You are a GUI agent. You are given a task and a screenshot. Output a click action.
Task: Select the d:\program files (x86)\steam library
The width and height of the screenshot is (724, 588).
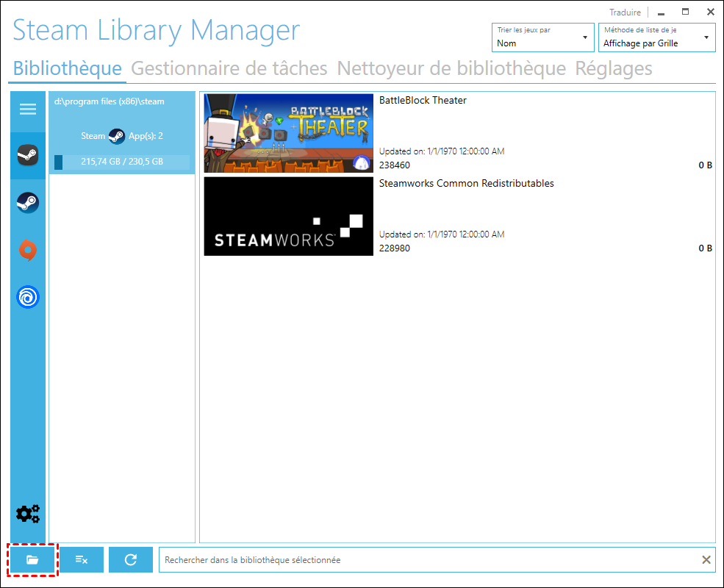pyautogui.click(x=122, y=132)
